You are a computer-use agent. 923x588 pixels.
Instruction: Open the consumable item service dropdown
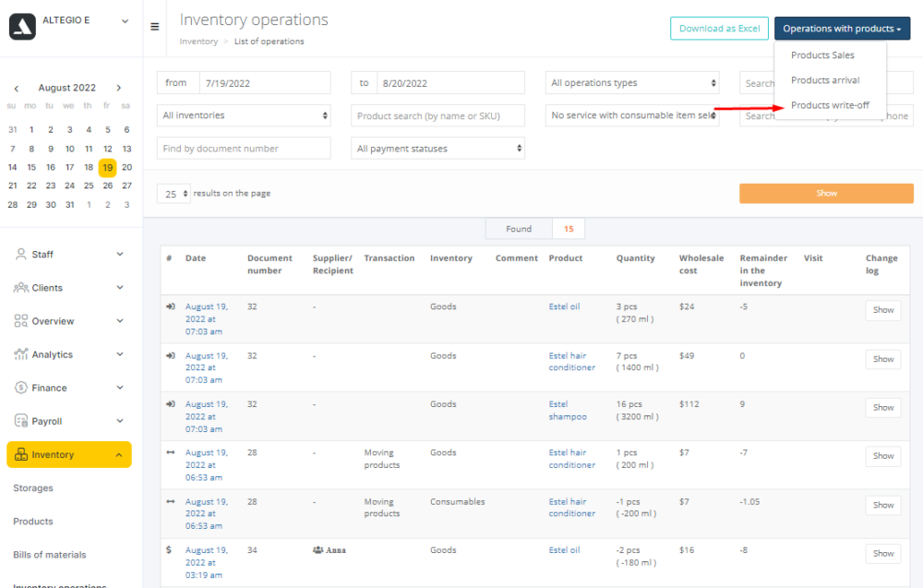tap(632, 115)
